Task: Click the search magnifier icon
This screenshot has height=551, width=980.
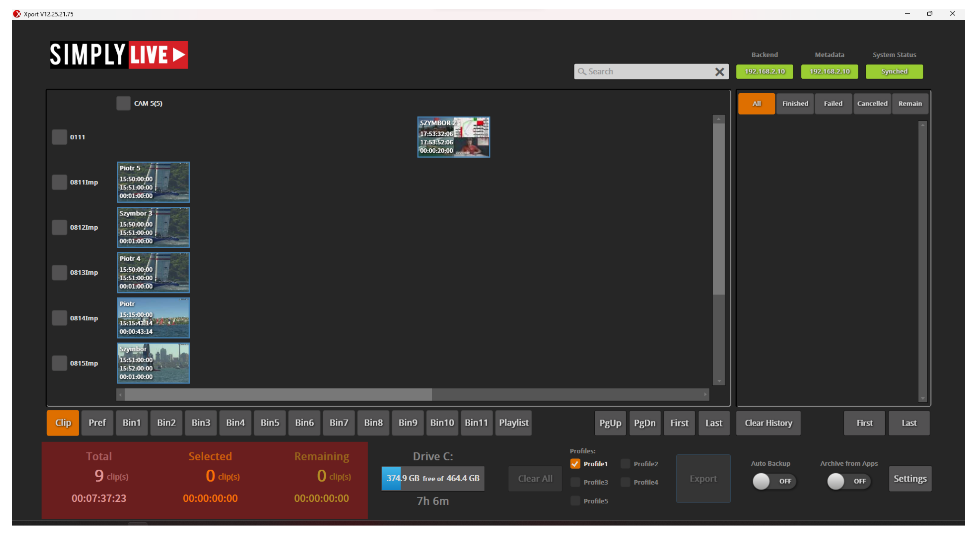Action: (581, 71)
